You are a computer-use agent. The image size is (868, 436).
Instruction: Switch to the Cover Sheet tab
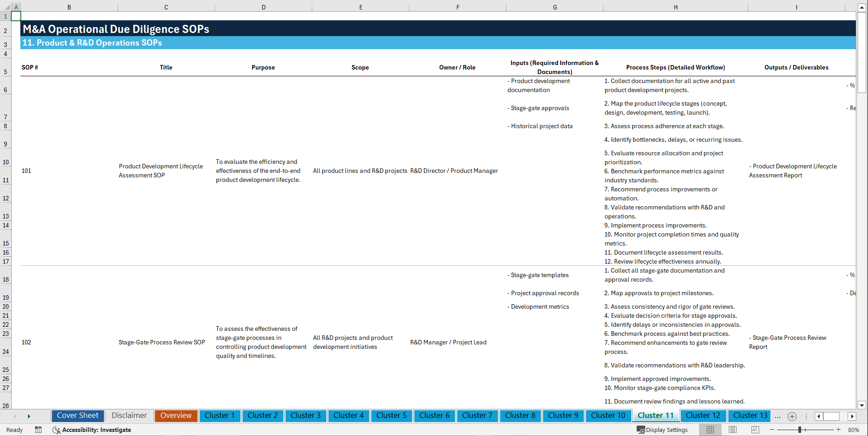(77, 415)
